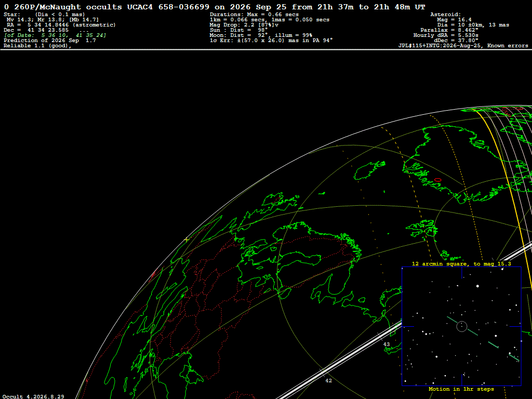Click the 'Motion in 1hr steps' caption
The height and width of the screenshot is (399, 532).
[x=461, y=389]
